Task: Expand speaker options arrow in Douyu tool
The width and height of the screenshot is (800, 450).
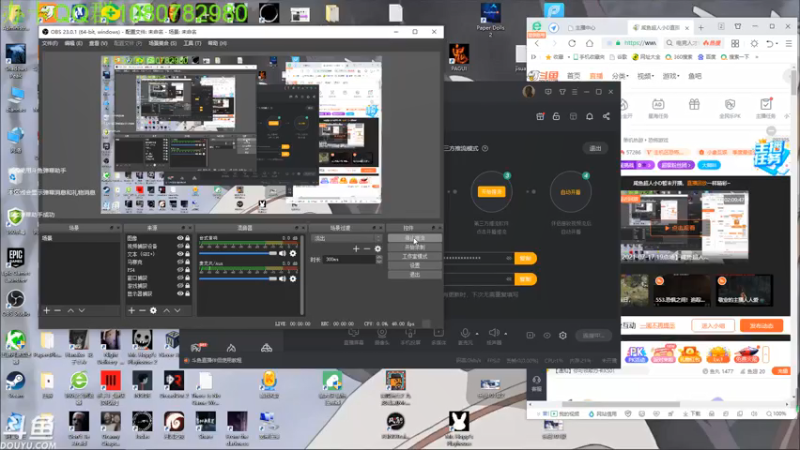Action: click(506, 334)
